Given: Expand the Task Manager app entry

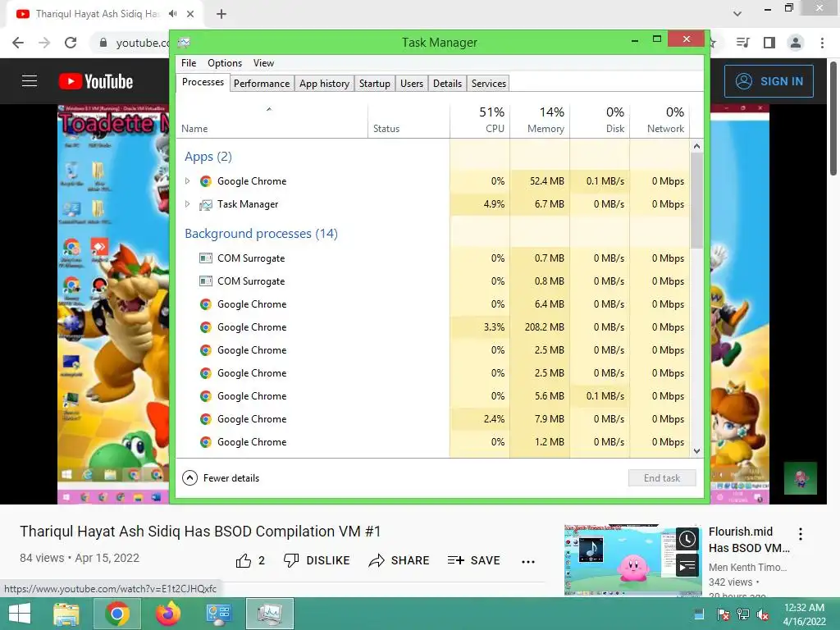Looking at the screenshot, I should point(188,204).
